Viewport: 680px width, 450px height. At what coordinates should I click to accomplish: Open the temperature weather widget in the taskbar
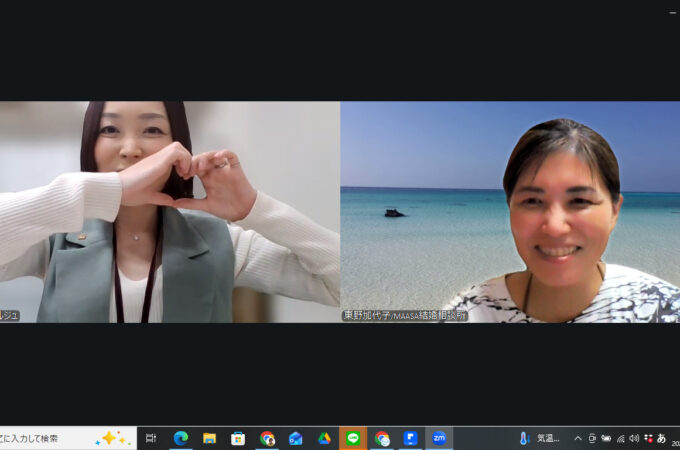[540, 438]
